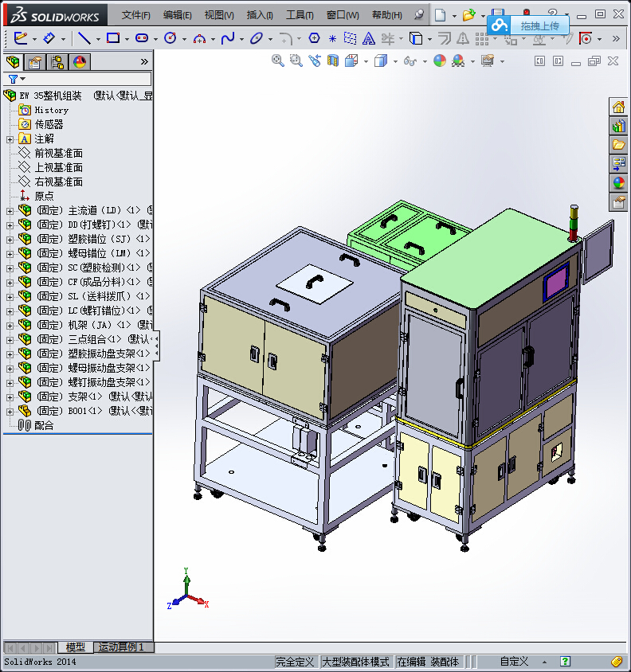631x672 pixels.
Task: Open Appearances task pane tab
Action: [x=618, y=183]
